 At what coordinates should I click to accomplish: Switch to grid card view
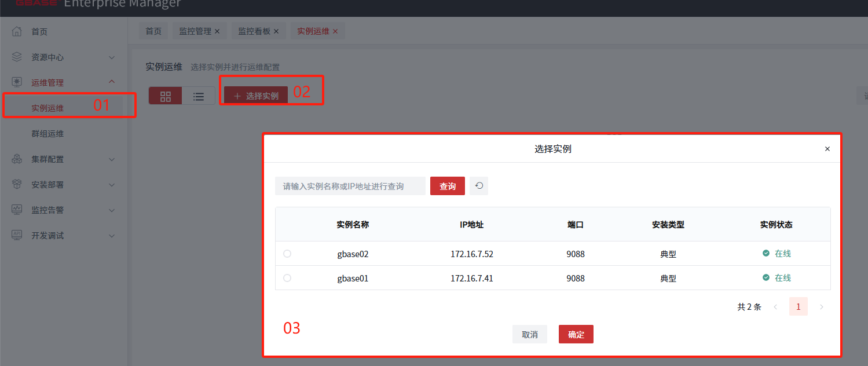coord(166,96)
